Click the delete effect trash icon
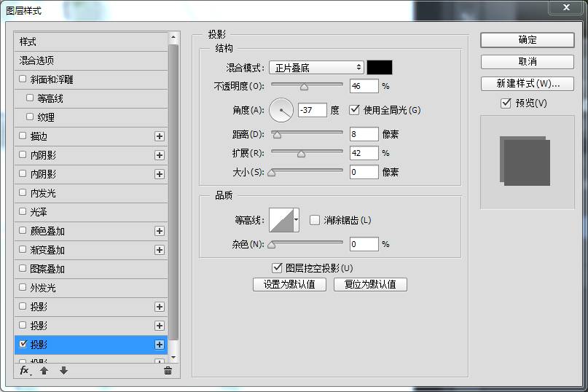 click(168, 370)
